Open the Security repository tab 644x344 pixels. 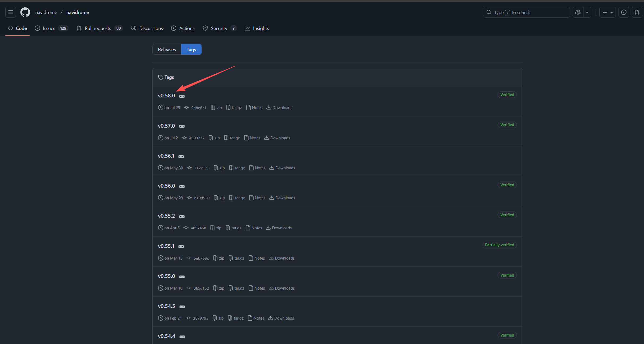pyautogui.click(x=219, y=28)
